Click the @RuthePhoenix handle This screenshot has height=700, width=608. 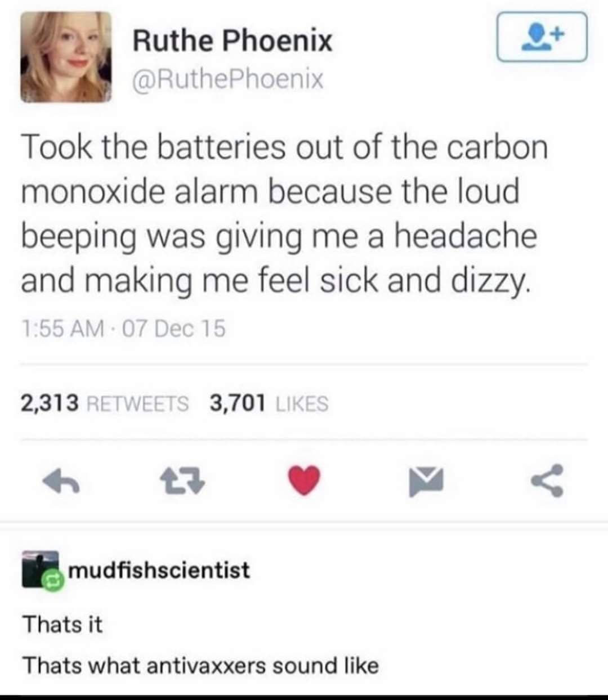227,79
